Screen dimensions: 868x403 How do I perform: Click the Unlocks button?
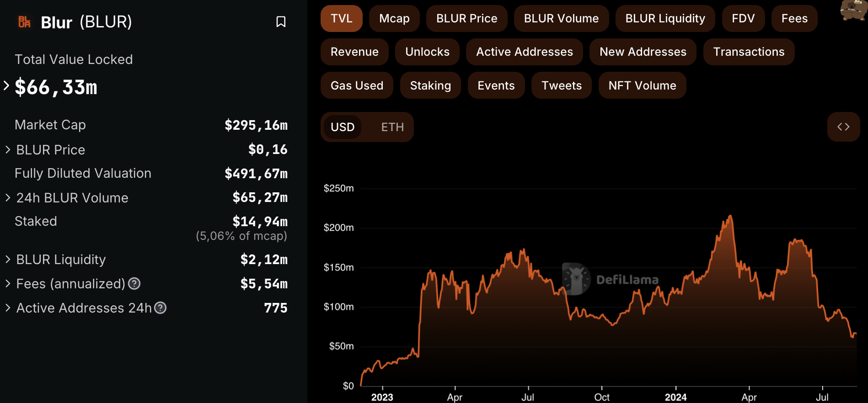(x=427, y=52)
